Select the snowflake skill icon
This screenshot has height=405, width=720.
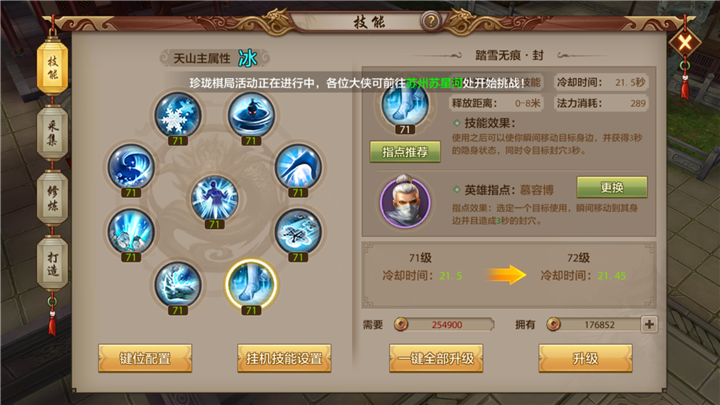(x=178, y=116)
